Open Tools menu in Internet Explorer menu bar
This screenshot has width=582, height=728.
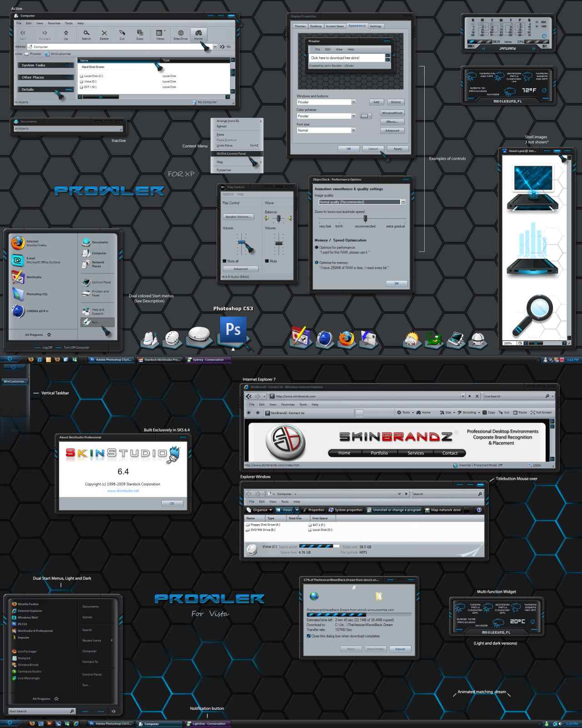(303, 404)
